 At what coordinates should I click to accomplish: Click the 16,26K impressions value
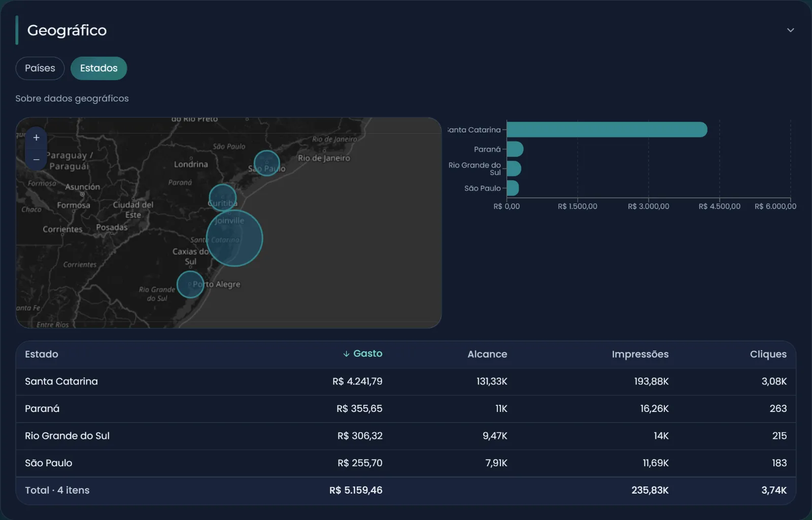tap(654, 408)
